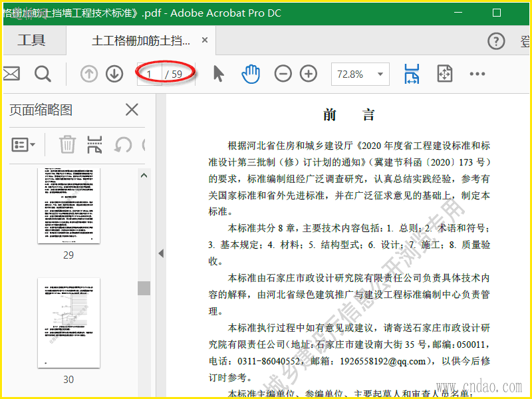Collapse the left navigation pane arrow
This screenshot has height=399, width=532.
161,253
